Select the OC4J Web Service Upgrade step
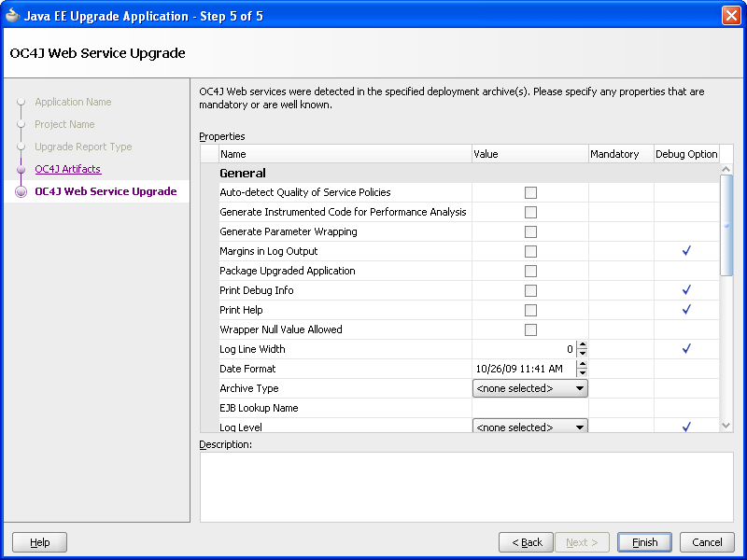This screenshot has width=747, height=560. point(106,191)
